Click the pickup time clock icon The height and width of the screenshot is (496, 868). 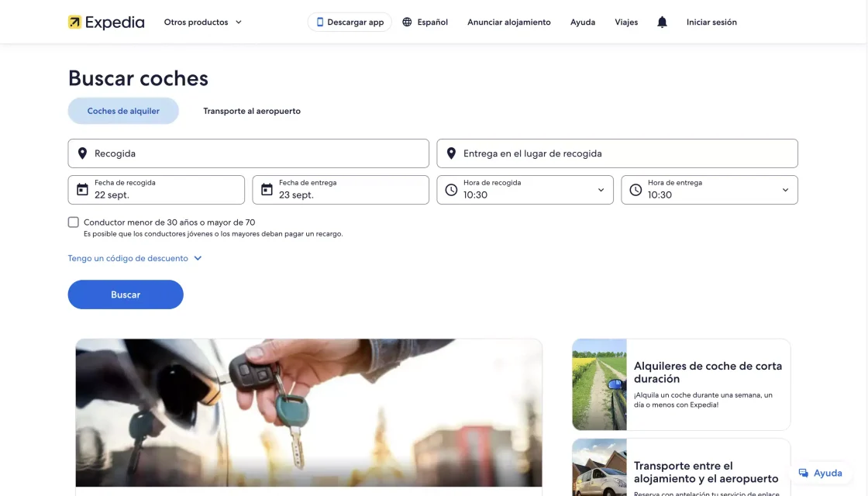click(x=451, y=190)
